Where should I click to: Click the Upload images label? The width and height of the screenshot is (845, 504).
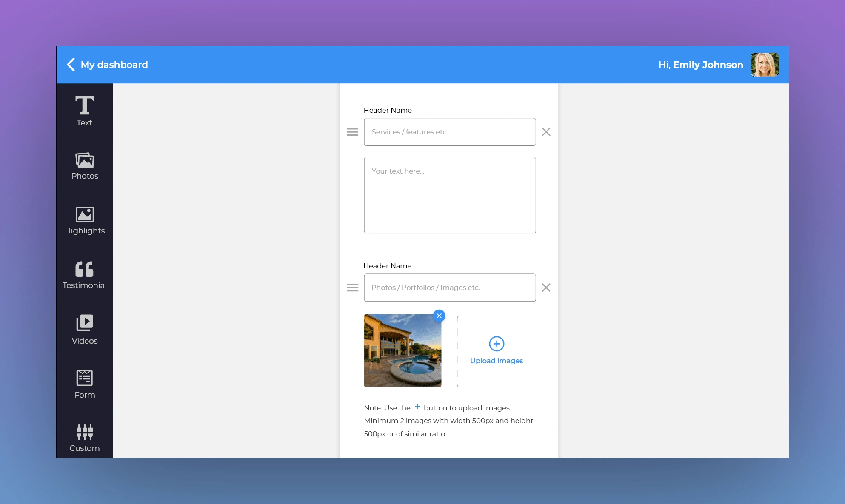(497, 361)
